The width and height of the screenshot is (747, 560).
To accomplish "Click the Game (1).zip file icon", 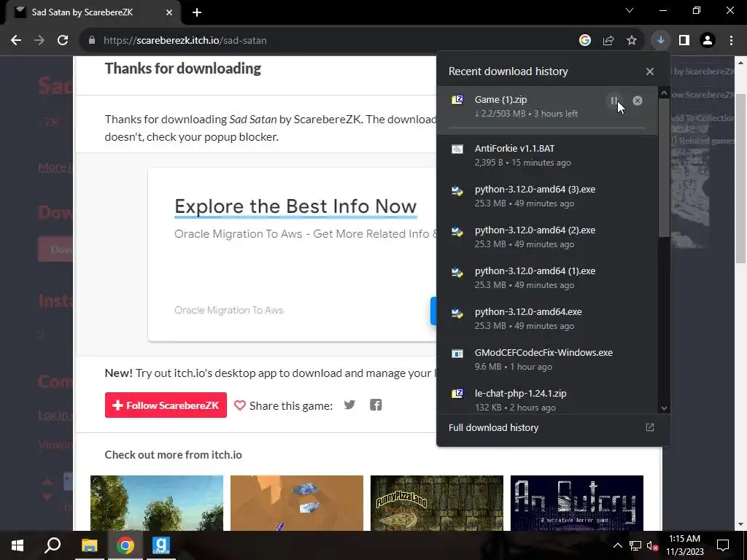I will click(457, 100).
